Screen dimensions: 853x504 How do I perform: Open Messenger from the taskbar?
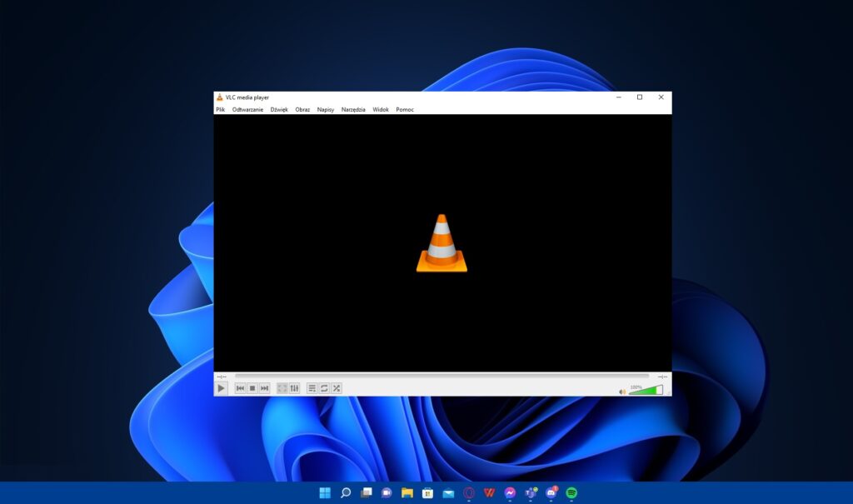tap(510, 493)
